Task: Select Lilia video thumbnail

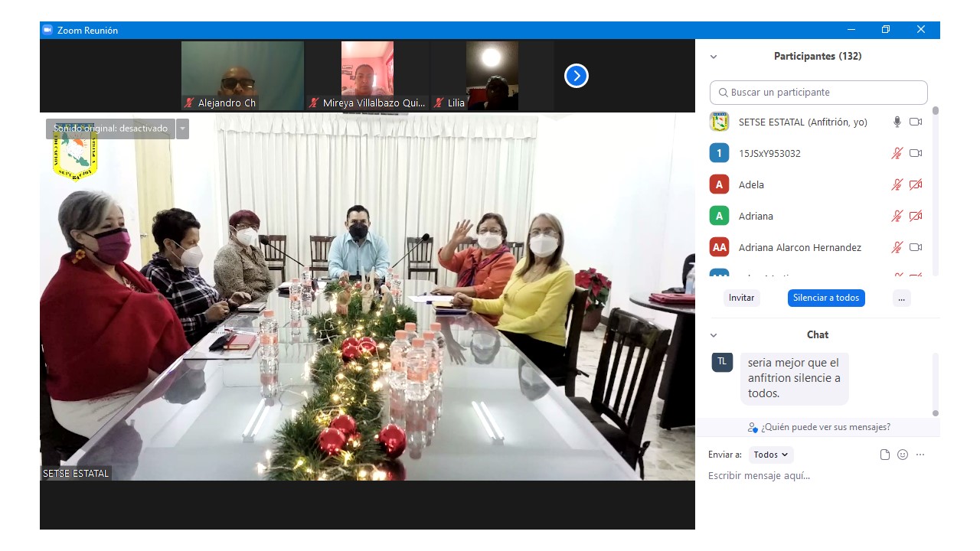Action: point(492,76)
